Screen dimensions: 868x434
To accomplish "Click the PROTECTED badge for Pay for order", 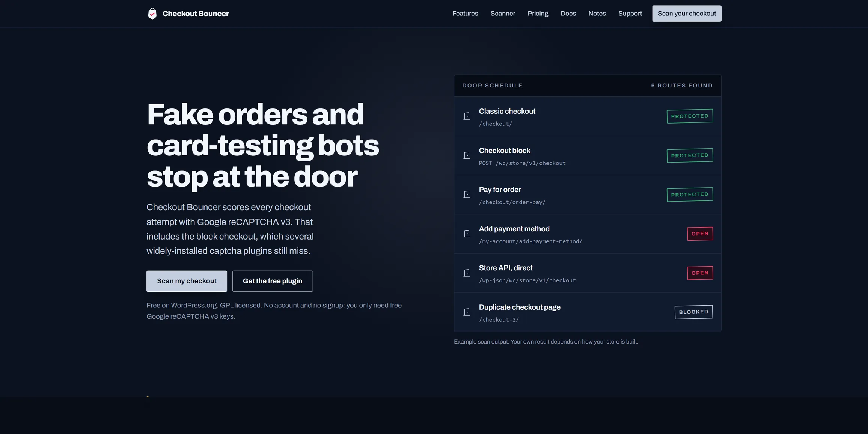I will click(690, 194).
